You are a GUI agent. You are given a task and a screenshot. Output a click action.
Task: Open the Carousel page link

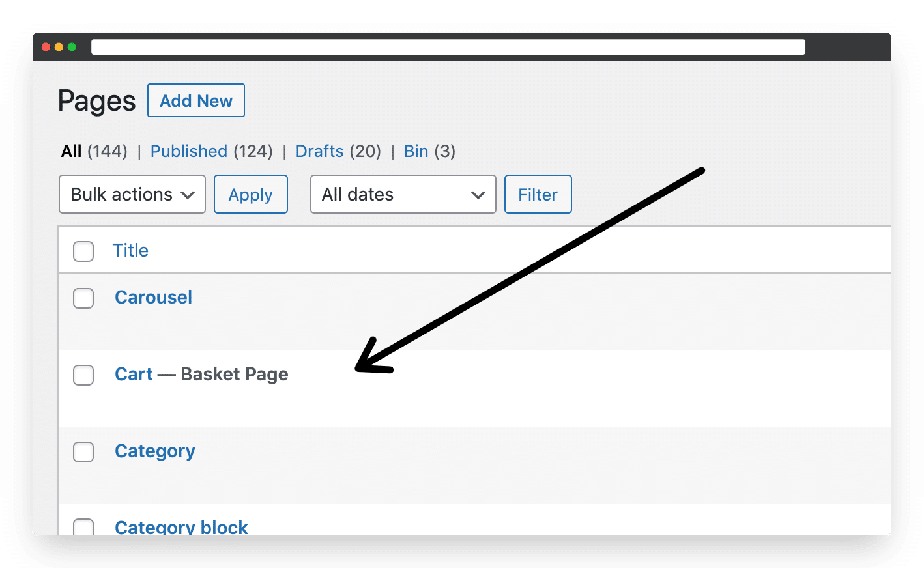coord(154,297)
